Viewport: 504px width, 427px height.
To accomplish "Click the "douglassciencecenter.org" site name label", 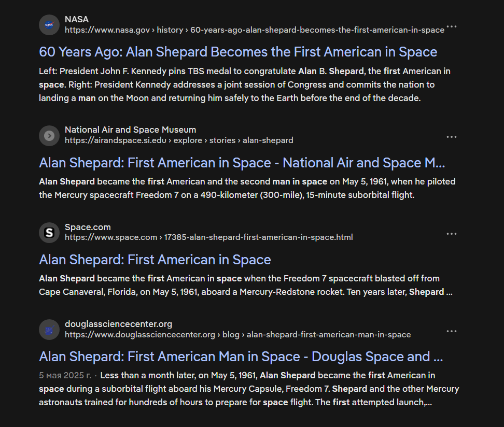I will (x=118, y=324).
